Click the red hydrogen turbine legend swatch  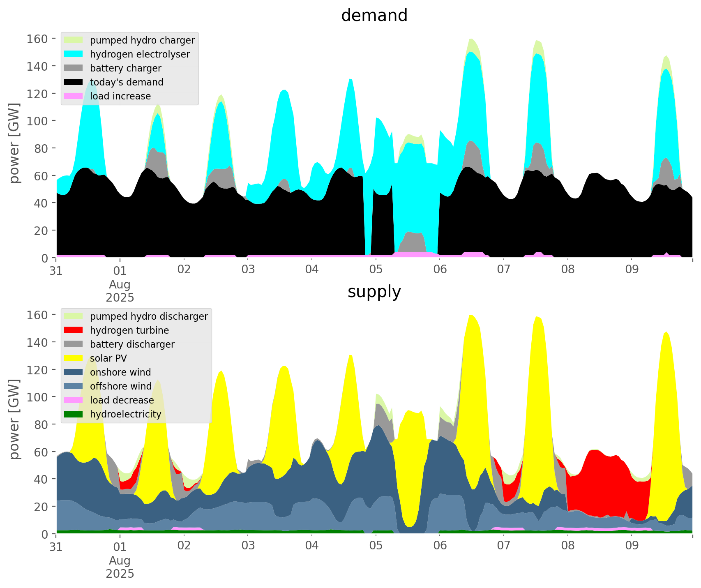74,330
